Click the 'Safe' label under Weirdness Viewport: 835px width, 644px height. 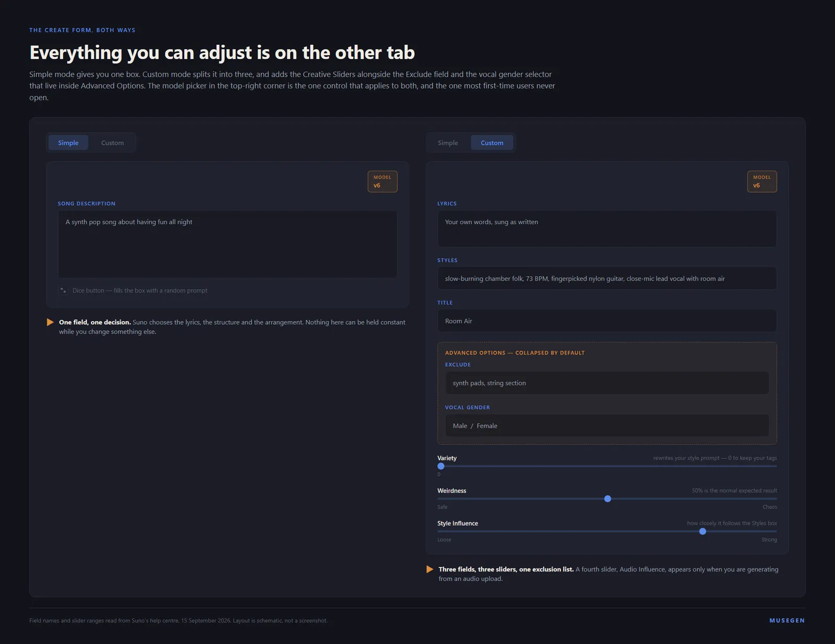coord(443,507)
